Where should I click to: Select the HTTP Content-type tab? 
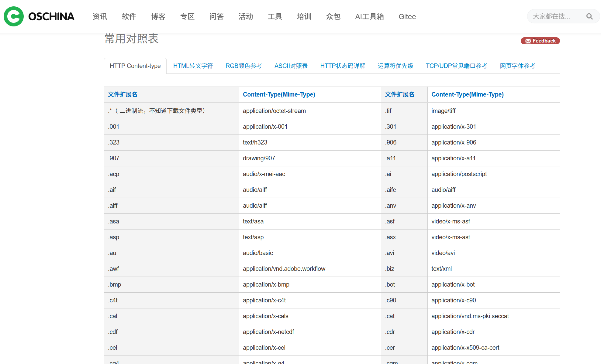pyautogui.click(x=135, y=66)
